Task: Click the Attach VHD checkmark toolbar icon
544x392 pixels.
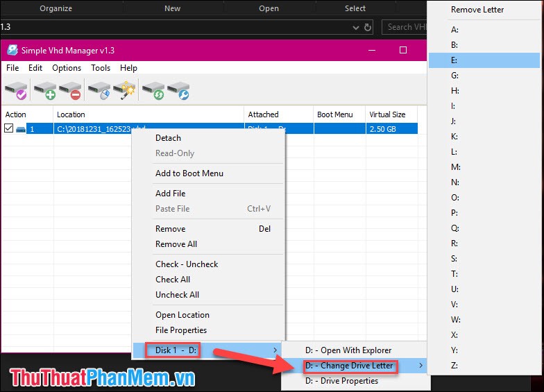Action: click(16, 90)
